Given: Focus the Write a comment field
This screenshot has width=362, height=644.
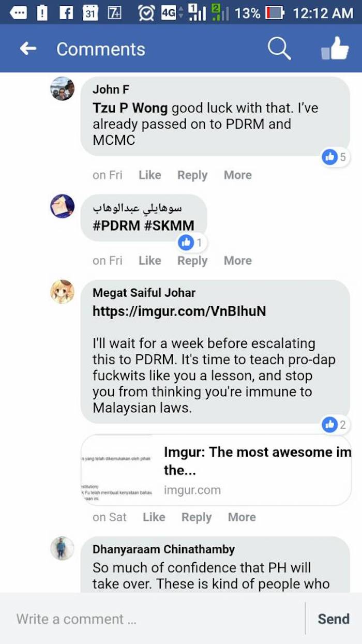Looking at the screenshot, I should pyautogui.click(x=153, y=619).
